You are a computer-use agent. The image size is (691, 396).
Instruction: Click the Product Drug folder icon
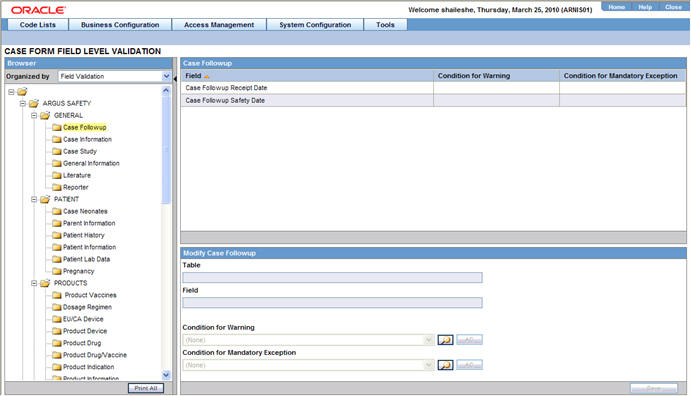(56, 343)
